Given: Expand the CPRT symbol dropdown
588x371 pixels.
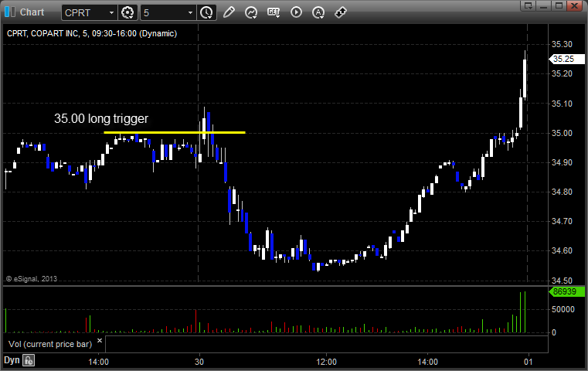Looking at the screenshot, I should 111,13.
